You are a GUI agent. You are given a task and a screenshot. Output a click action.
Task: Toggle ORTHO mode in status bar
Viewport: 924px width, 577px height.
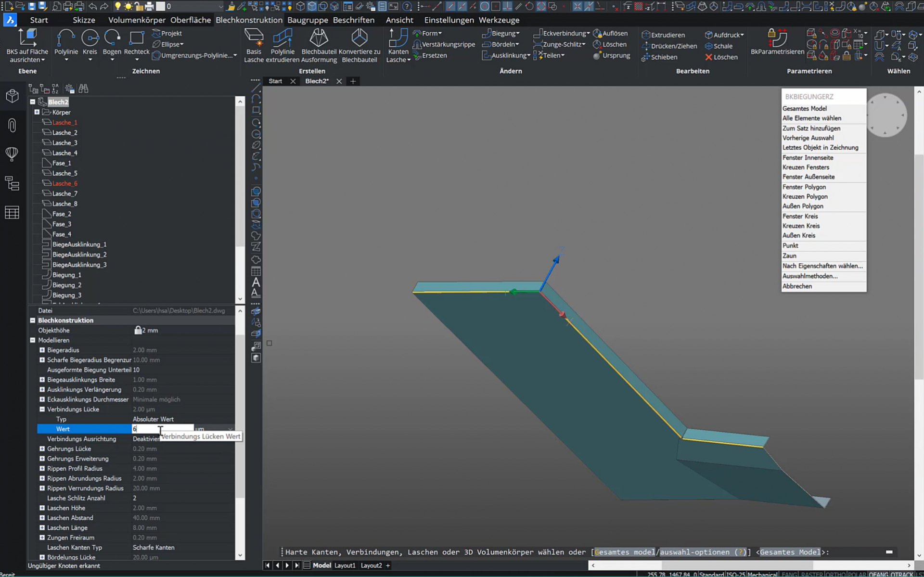coord(836,574)
